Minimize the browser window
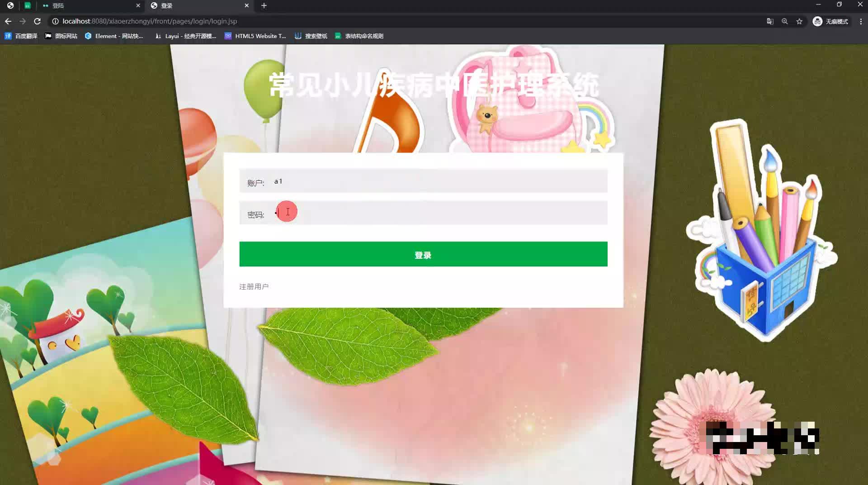The image size is (868, 485). click(818, 5)
